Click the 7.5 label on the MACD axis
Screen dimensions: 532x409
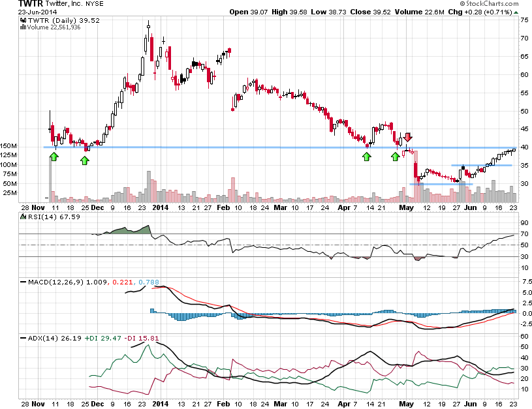pos(527,282)
